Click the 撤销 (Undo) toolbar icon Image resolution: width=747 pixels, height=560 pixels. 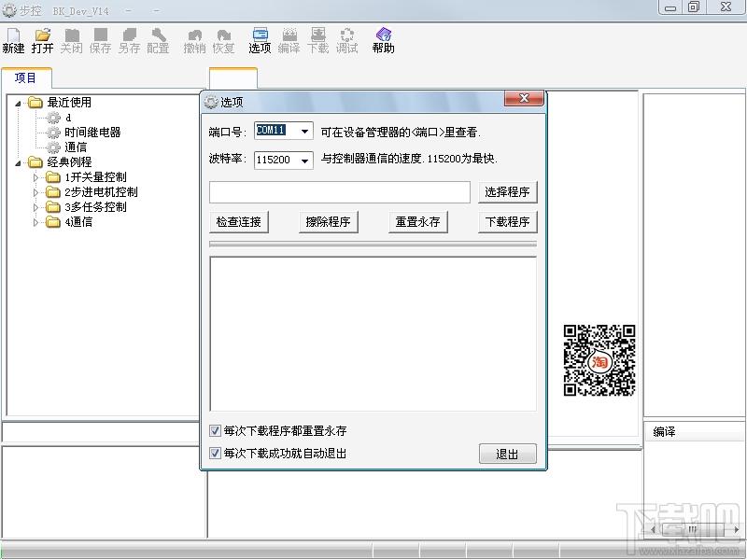click(x=194, y=40)
